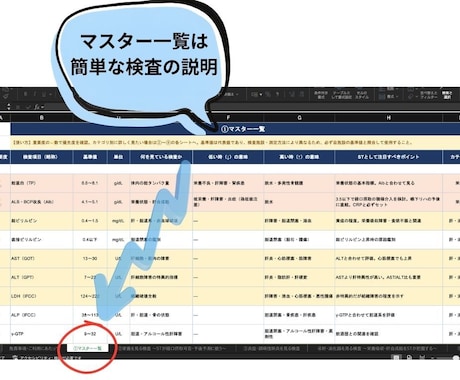Open the ③炎症・感染 sheet tab
Image resolution: width=460 pixels, height=380 pixels.
271,348
